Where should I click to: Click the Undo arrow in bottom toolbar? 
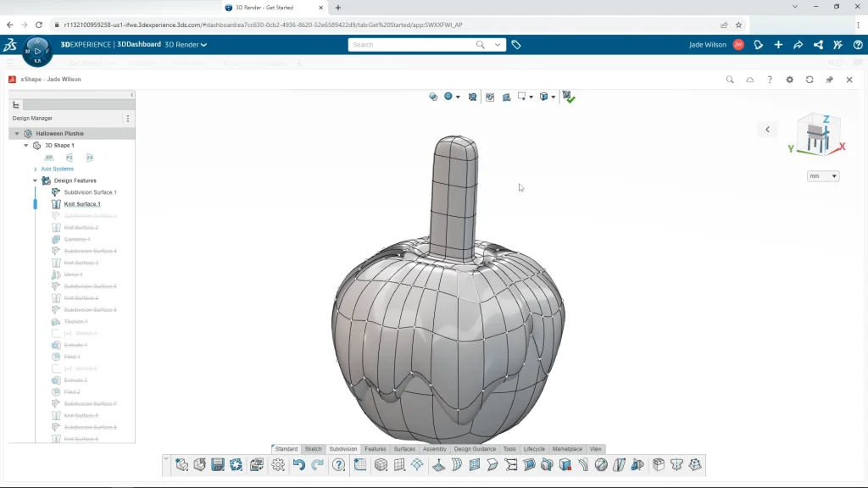tap(298, 464)
